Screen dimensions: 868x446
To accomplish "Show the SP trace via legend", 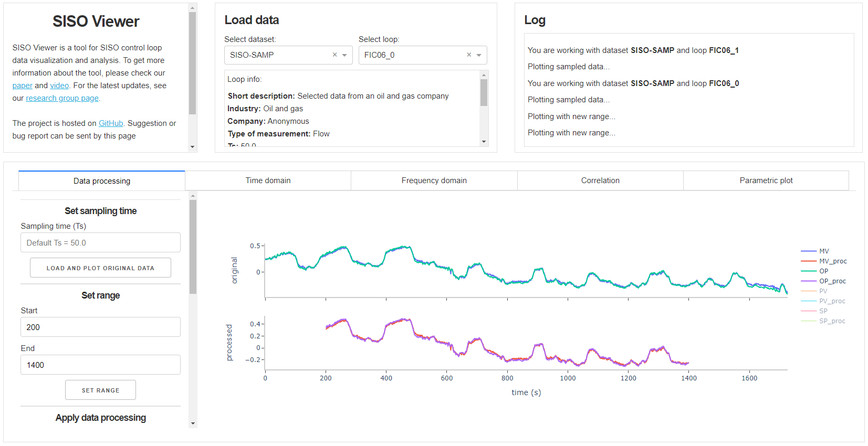I will click(x=823, y=311).
